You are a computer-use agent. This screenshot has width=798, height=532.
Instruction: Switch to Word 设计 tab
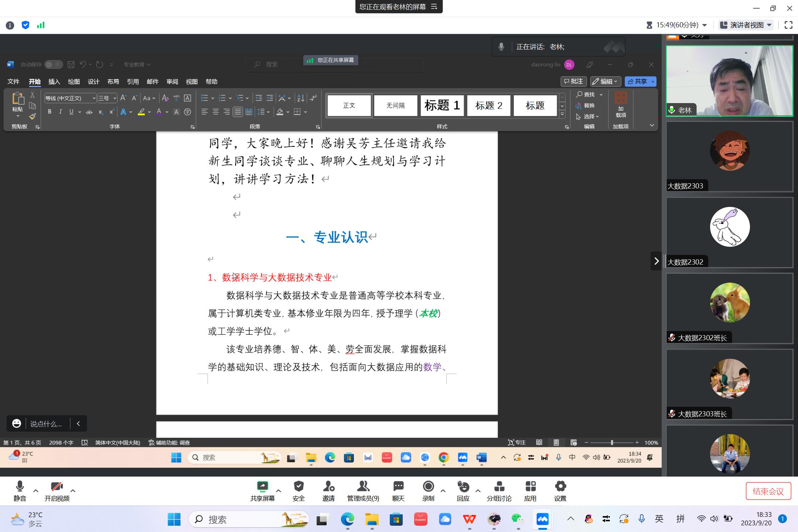click(x=93, y=82)
